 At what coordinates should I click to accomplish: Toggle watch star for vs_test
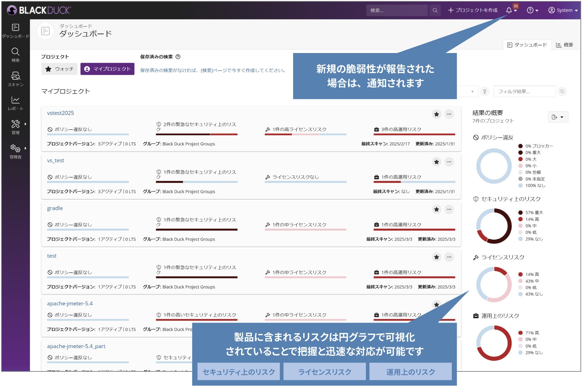click(x=436, y=162)
